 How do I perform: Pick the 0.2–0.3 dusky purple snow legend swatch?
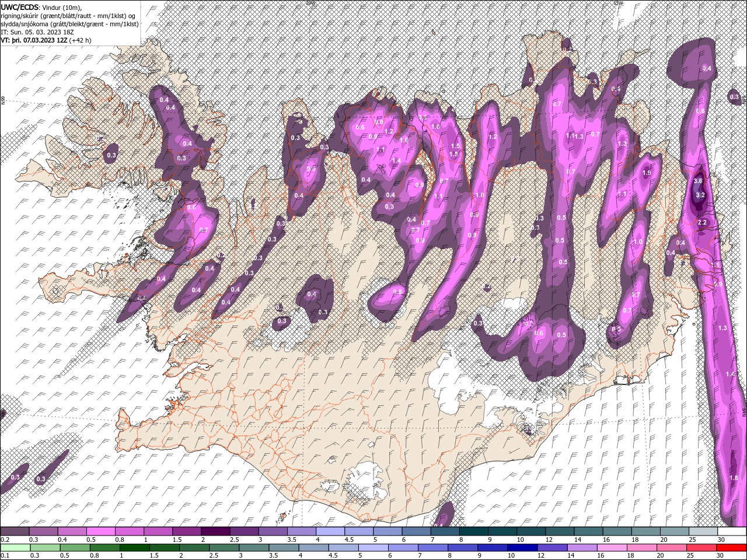coord(15,531)
